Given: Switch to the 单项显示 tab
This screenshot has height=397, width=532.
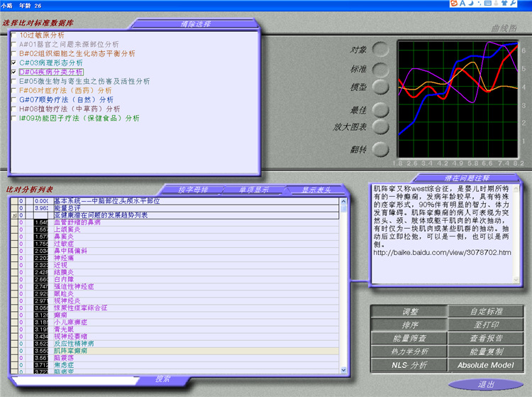Looking at the screenshot, I should click(253, 190).
